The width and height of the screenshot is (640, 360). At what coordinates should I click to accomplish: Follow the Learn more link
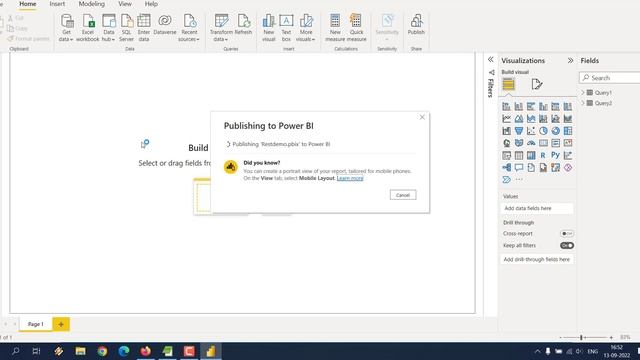pos(350,178)
